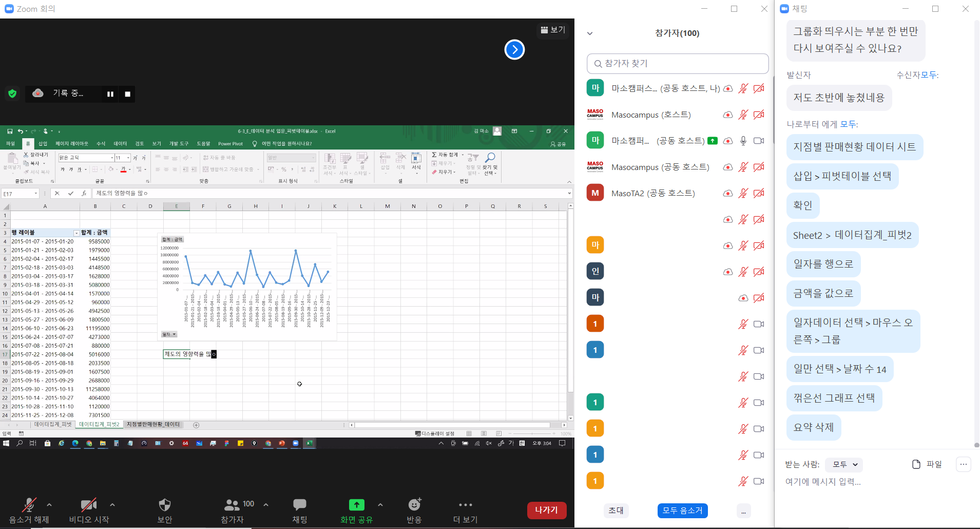
Task: Click the More (더 보기) dots icon
Action: [x=465, y=505]
